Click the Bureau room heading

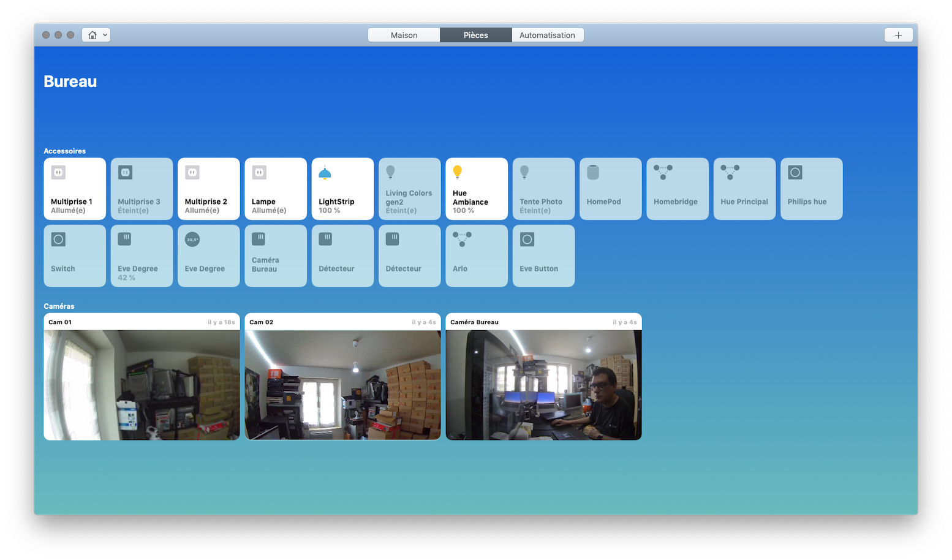[x=70, y=81]
